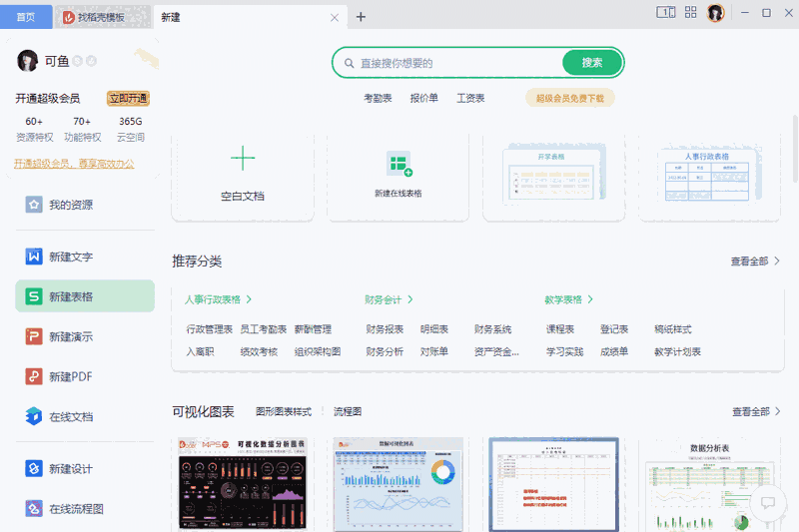Select the 图形图表样式 filter
The image size is (799, 532).
pyautogui.click(x=284, y=411)
